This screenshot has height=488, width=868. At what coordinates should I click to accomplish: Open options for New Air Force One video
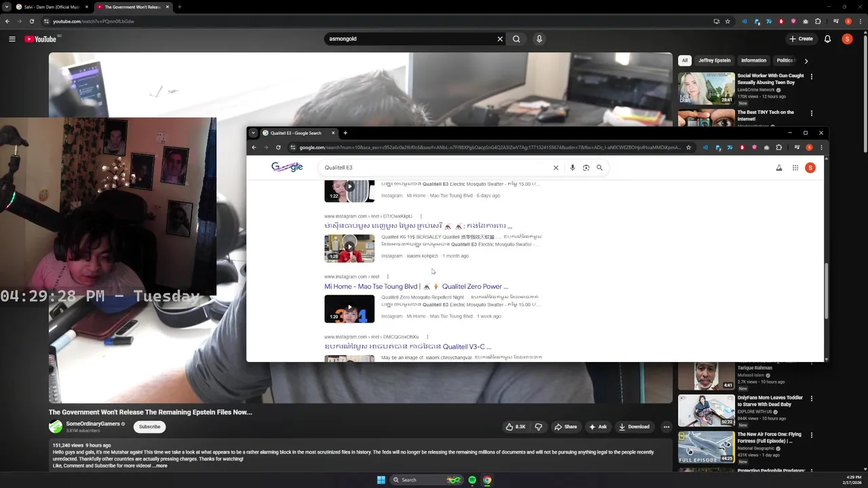pos(811,435)
